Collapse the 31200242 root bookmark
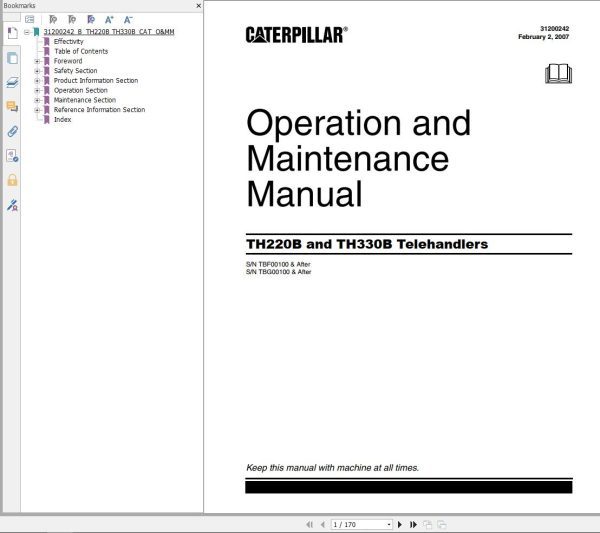This screenshot has height=533, width=600. click(x=27, y=32)
